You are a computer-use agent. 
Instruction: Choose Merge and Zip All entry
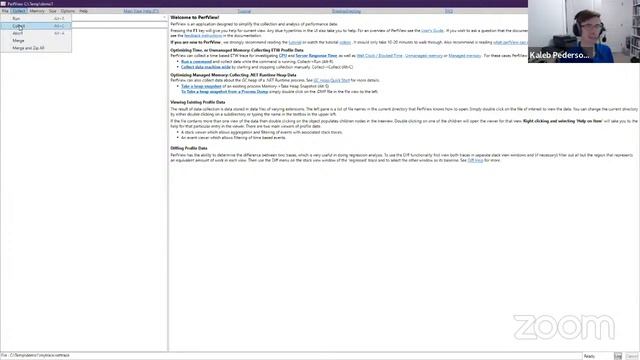36,48
